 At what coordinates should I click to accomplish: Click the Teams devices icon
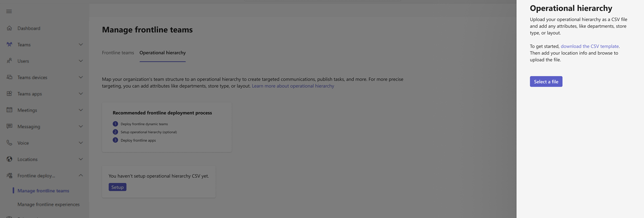(9, 77)
